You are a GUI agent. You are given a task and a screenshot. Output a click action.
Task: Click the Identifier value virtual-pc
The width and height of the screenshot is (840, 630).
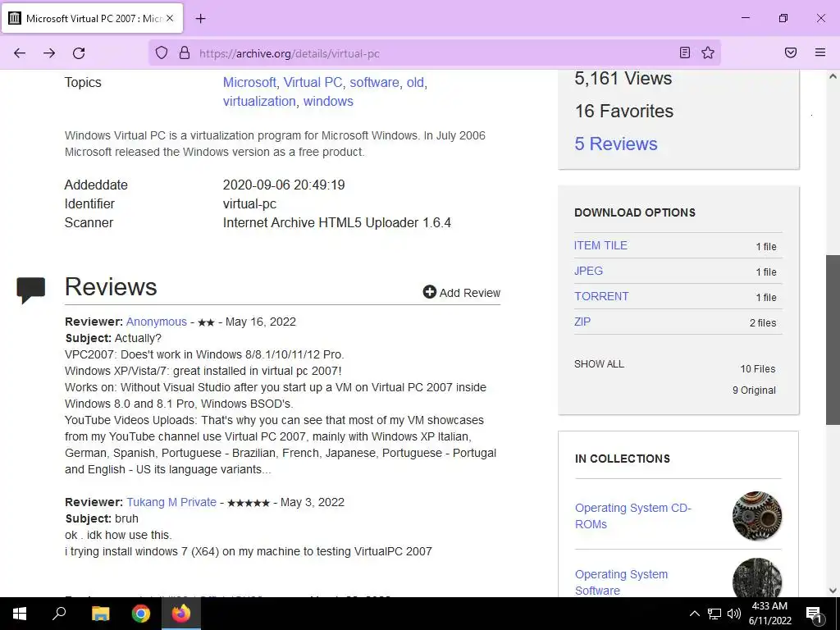[249, 204]
